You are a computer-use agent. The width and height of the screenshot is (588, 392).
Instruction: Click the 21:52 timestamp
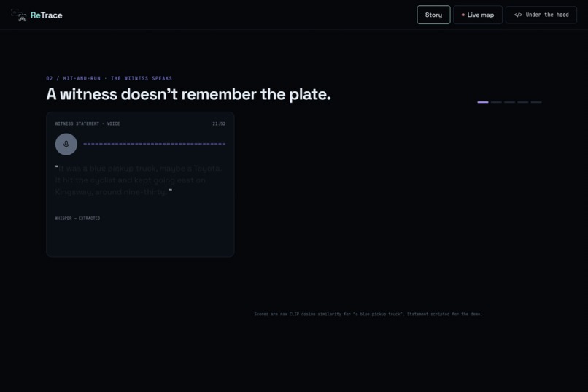coord(219,123)
